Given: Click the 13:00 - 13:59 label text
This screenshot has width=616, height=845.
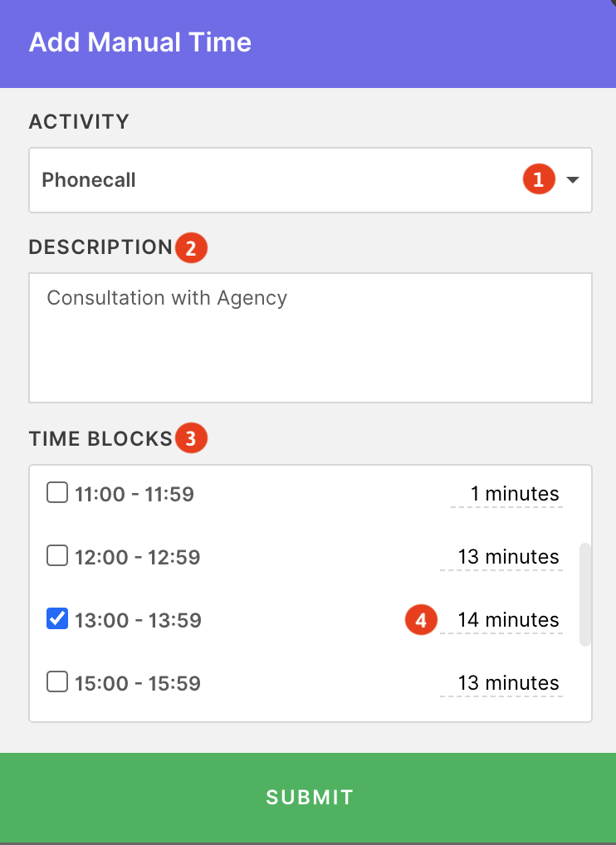Looking at the screenshot, I should click(138, 620).
